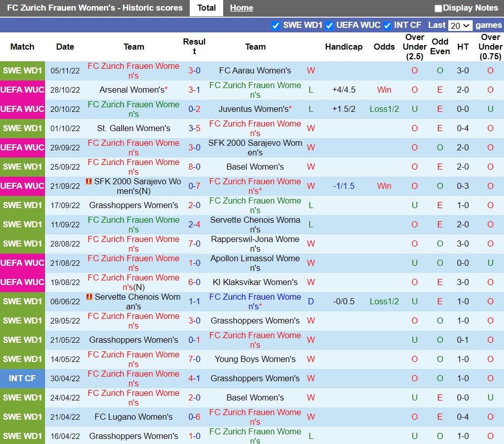Toggle the Display Notes checkbox
Image resolution: width=504 pixels, height=444 pixels.
click(438, 8)
